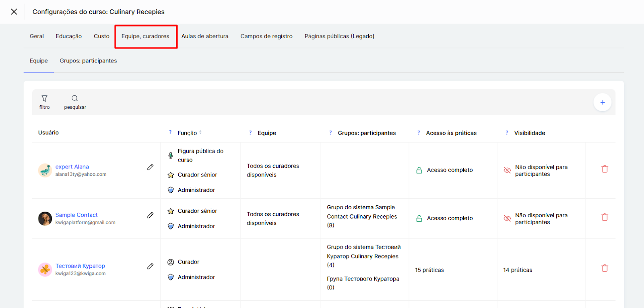Screen dimensions: 644x308
Task: Sort by the Função column arrows
Action: tap(200, 133)
